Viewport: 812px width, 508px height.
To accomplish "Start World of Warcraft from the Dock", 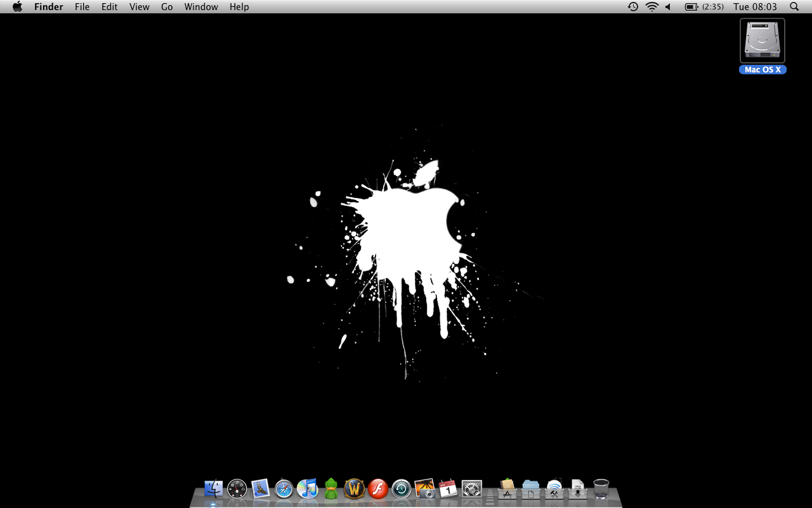I will pos(355,489).
